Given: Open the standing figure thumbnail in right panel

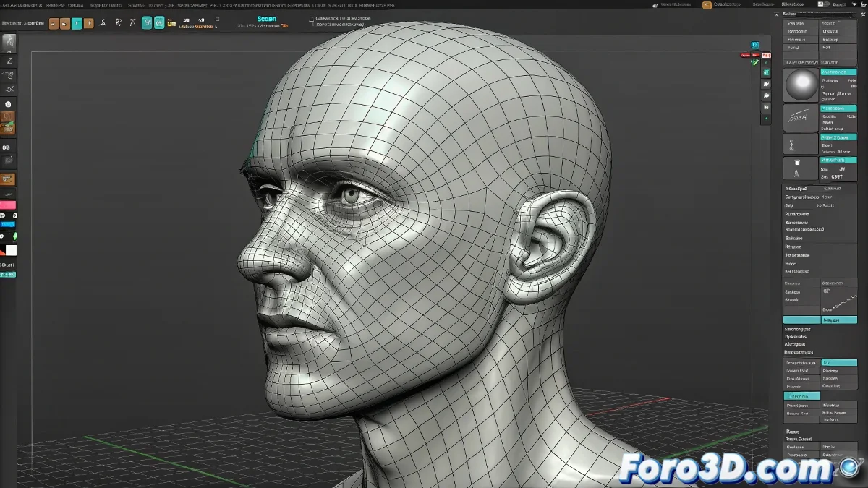Looking at the screenshot, I should point(801,144).
